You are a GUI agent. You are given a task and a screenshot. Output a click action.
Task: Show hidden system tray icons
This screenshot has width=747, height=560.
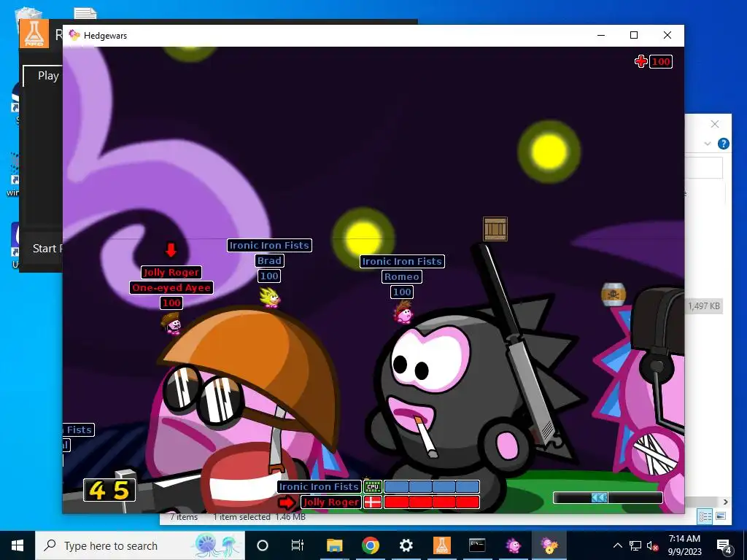(x=617, y=545)
